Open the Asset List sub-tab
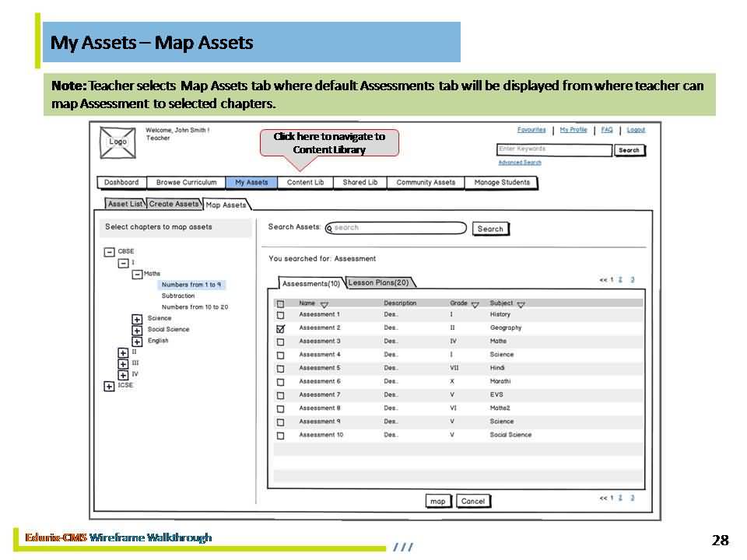 point(124,204)
